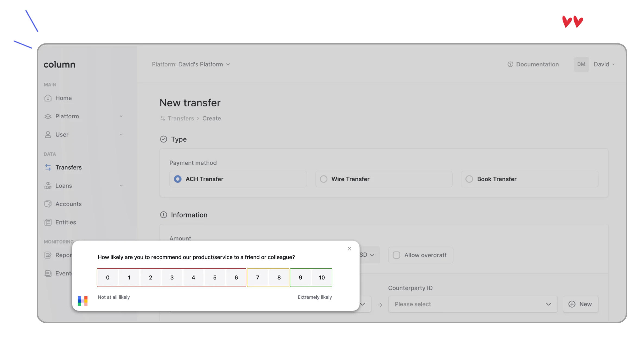This screenshot has width=644, height=343.
Task: Click the User person icon
Action: [x=48, y=135]
